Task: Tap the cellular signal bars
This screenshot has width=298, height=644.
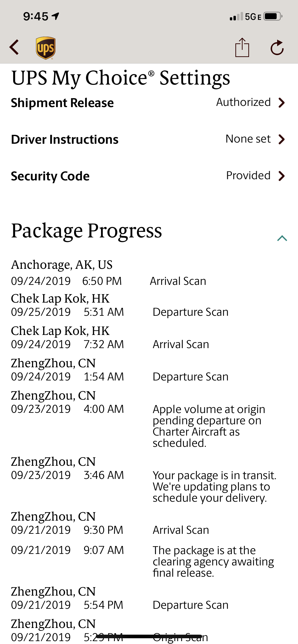Action: click(236, 17)
